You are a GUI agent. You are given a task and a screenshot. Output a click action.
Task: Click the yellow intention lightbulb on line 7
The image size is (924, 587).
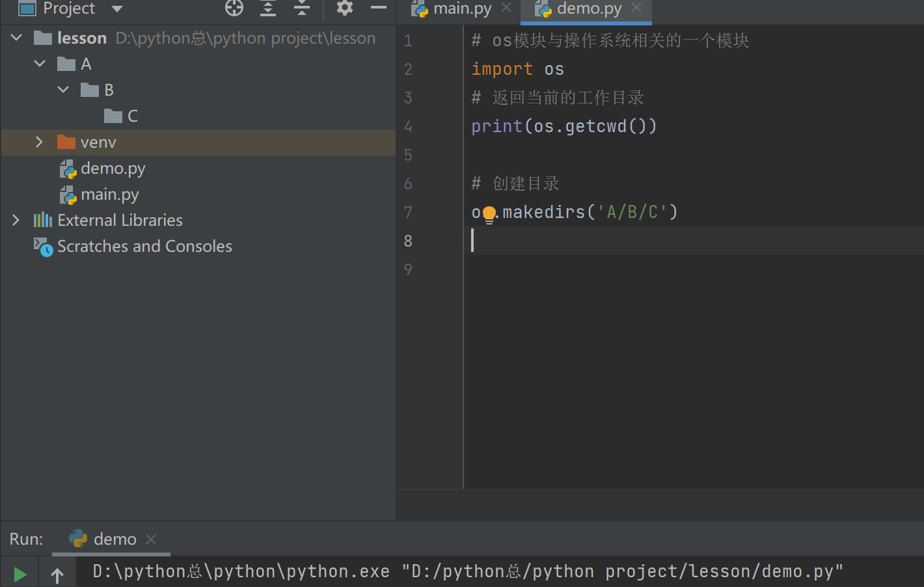point(489,213)
